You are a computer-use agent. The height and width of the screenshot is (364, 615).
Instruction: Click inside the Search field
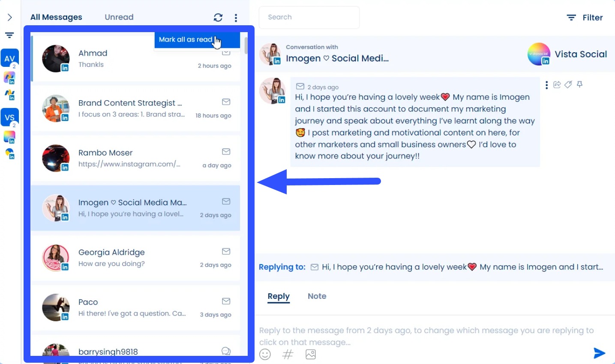coord(309,17)
